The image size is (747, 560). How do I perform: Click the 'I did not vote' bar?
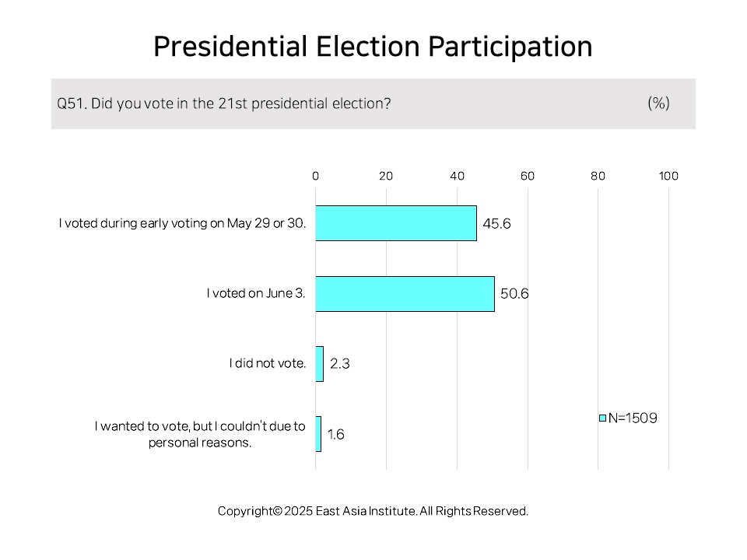pyautogui.click(x=320, y=364)
